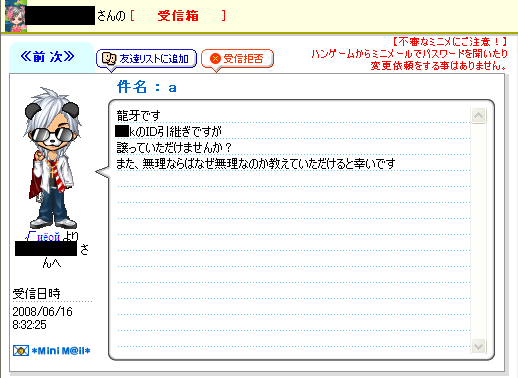Click the message body scrollbar track
The image size is (518, 378).
coord(478,231)
